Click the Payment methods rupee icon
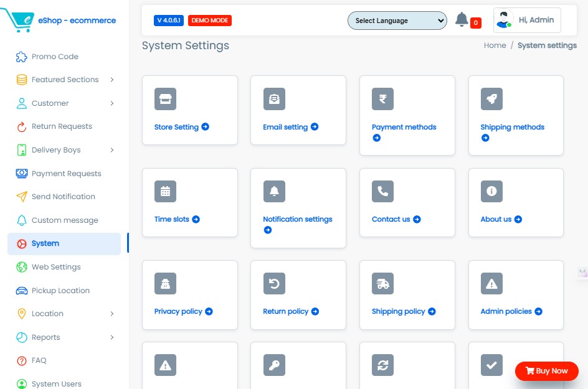 click(x=382, y=99)
